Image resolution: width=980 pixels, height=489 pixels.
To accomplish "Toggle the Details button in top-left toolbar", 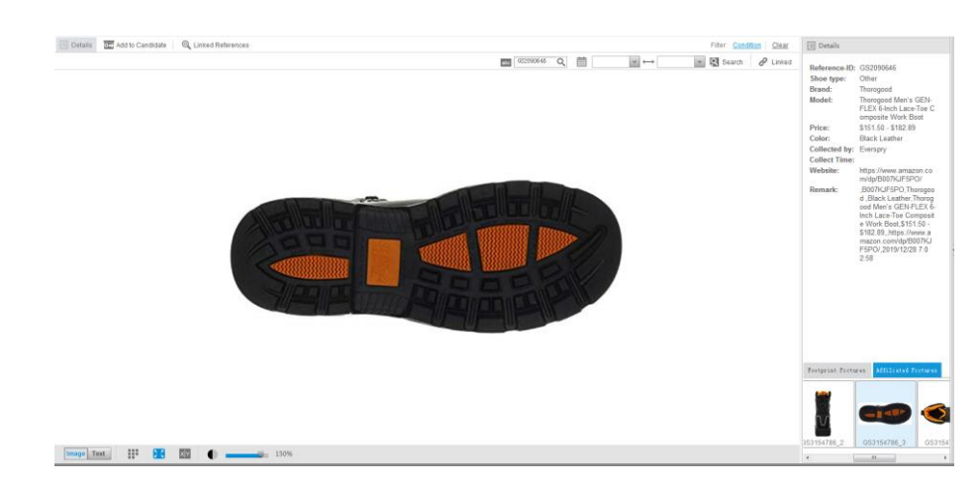I will tap(76, 45).
